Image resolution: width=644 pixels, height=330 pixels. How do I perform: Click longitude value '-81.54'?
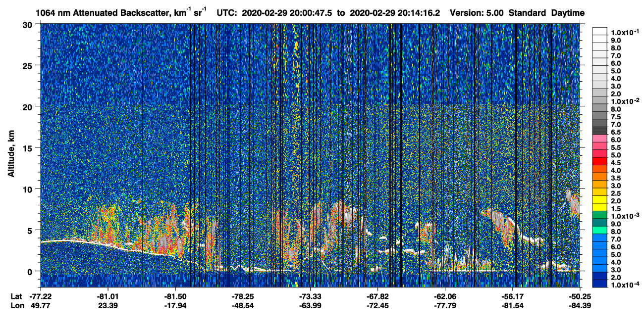[512, 305]
